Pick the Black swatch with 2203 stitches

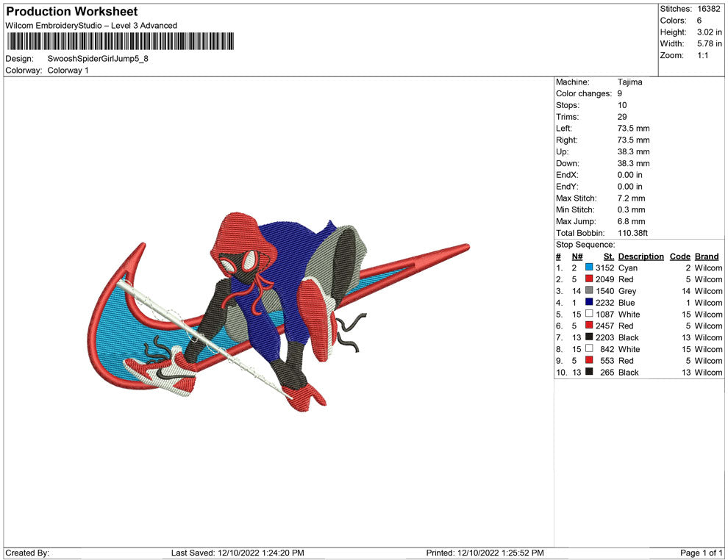coord(589,337)
